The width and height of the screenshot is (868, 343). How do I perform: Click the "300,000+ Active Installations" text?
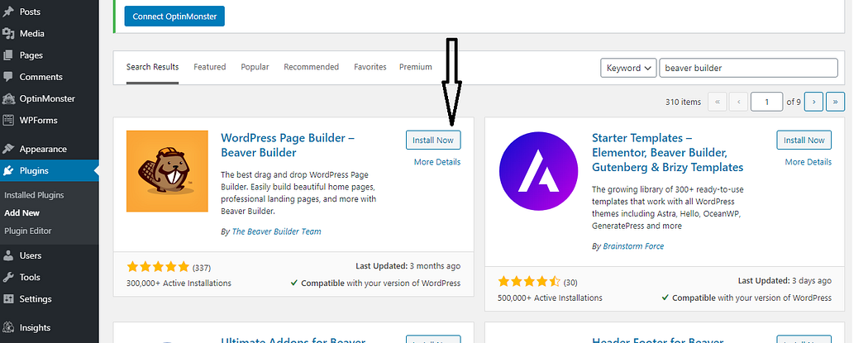[x=179, y=283]
